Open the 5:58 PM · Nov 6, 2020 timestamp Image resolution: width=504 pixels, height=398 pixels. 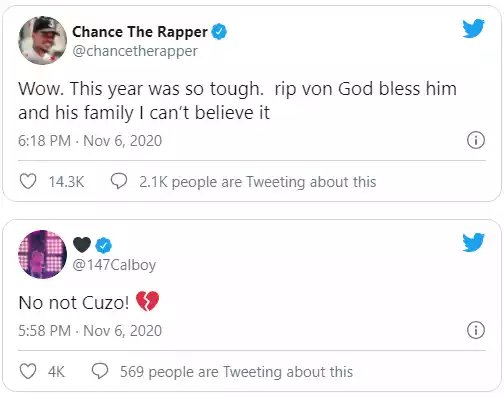90,331
